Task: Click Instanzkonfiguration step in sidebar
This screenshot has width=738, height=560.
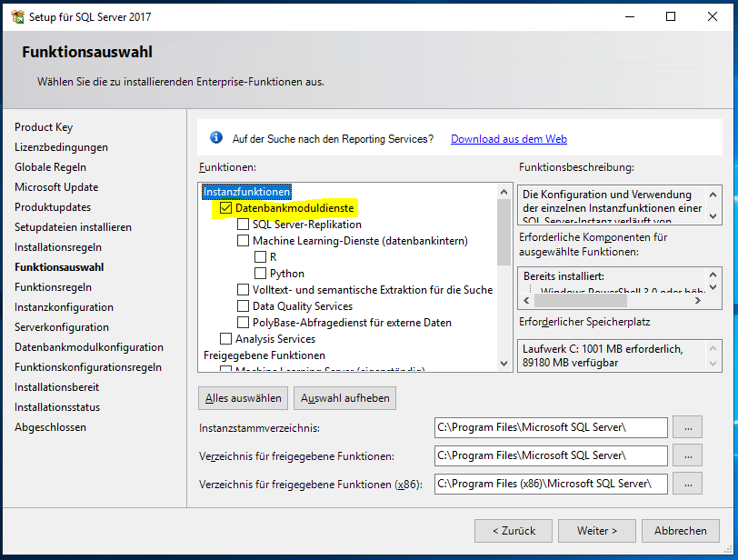Action: click(x=64, y=307)
